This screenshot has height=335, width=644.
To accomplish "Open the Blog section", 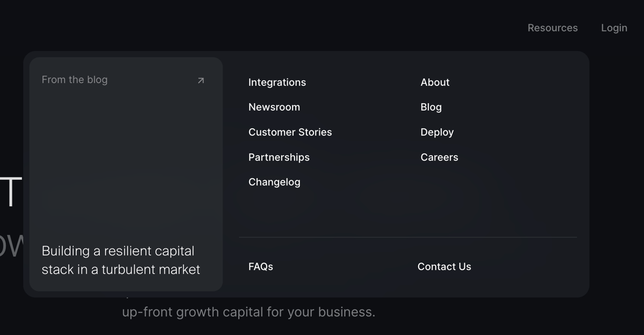I will [x=431, y=107].
